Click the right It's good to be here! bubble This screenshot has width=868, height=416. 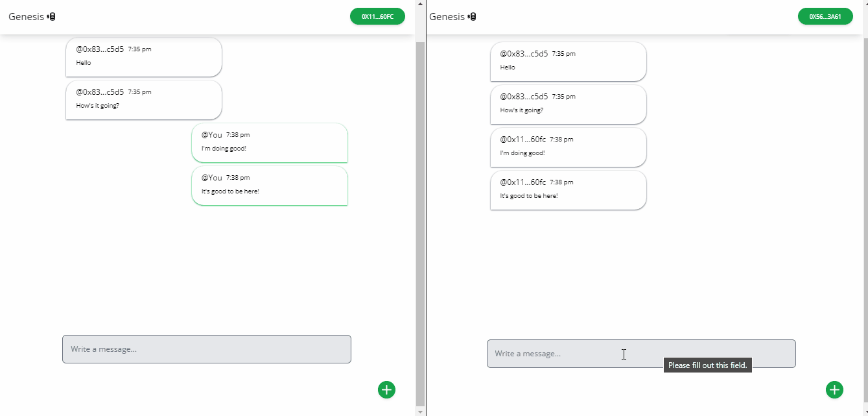[x=569, y=190]
